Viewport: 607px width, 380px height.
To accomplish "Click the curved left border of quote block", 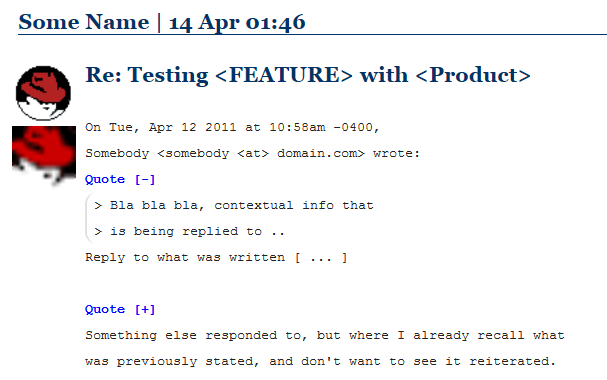I will tap(87, 218).
